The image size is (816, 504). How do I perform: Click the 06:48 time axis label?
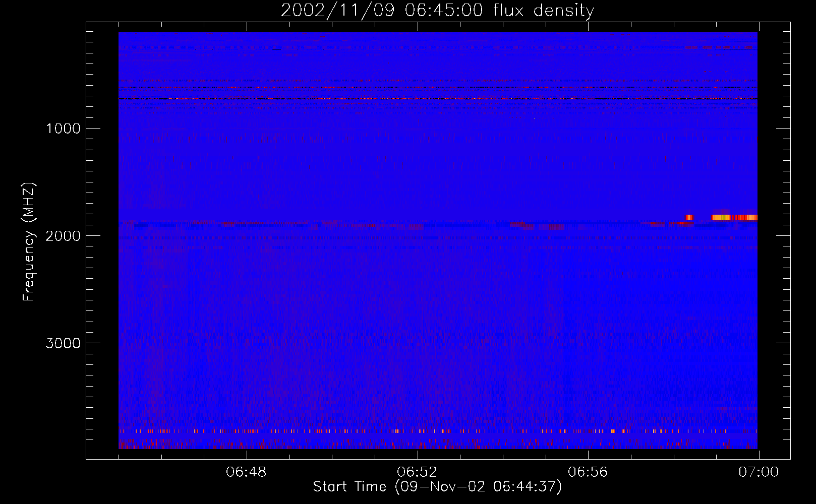pyautogui.click(x=246, y=472)
